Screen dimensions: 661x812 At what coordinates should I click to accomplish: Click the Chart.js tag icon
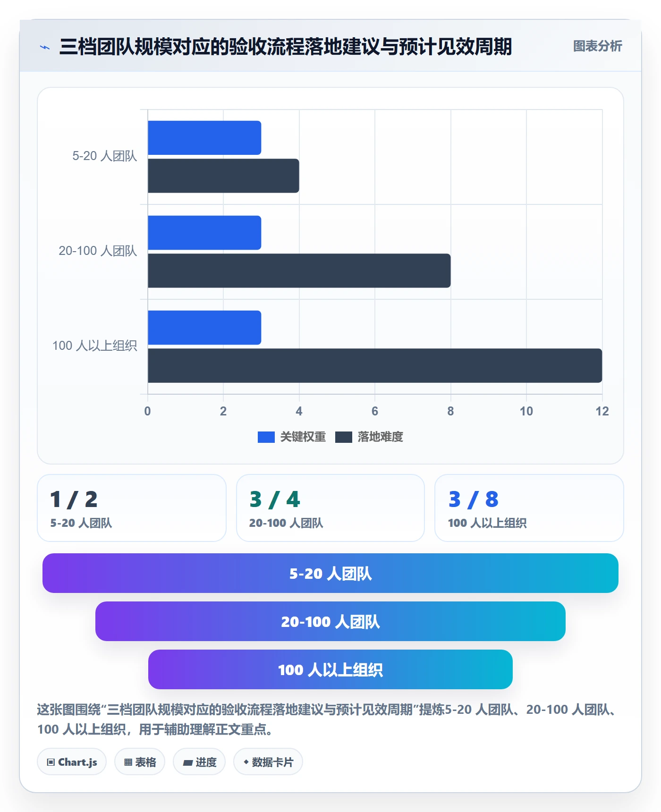(51, 762)
